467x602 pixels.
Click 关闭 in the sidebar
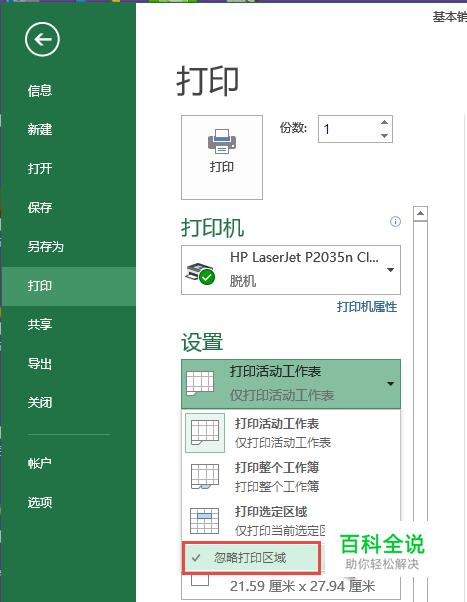[40, 403]
